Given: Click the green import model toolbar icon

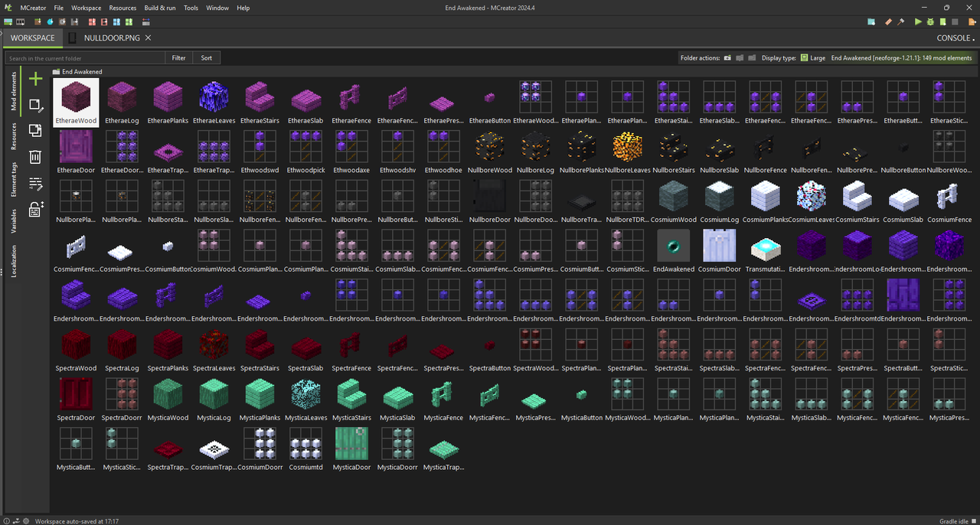Looking at the screenshot, I should point(129,21).
